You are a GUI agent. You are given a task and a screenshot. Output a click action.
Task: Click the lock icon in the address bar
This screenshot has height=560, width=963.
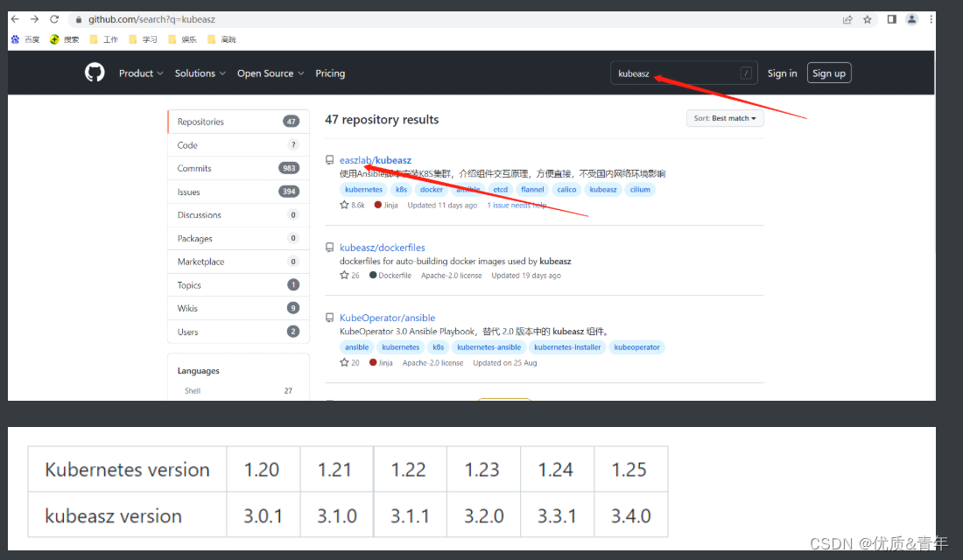pos(78,19)
